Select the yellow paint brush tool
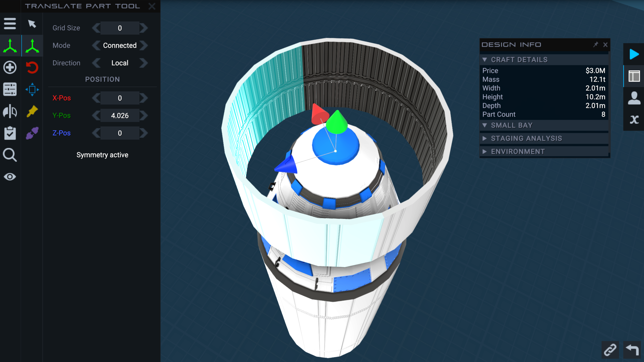 (32, 111)
